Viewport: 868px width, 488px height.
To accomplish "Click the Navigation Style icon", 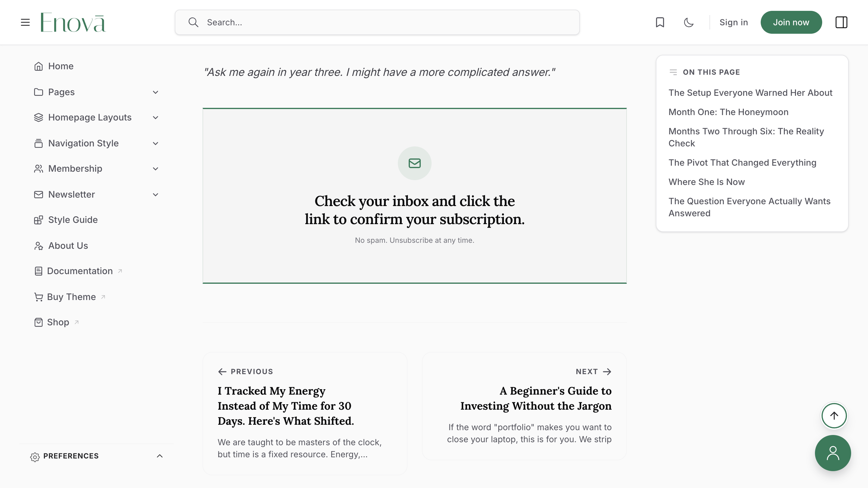I will click(x=38, y=143).
